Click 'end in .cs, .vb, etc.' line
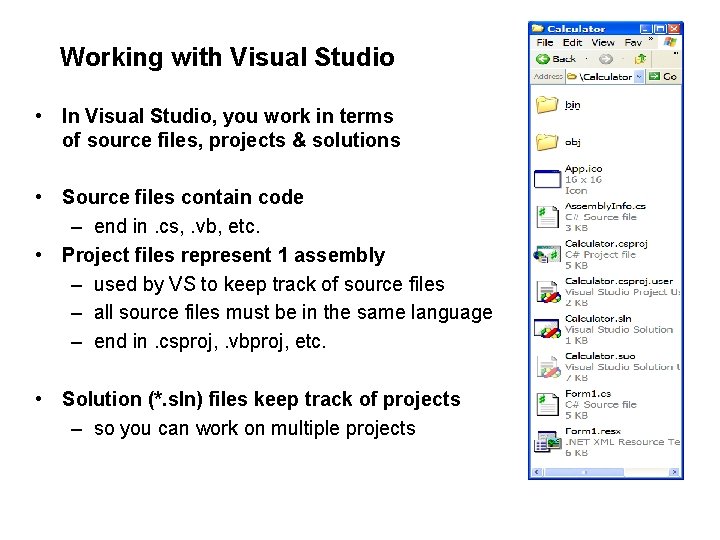Viewport: 720px width, 540px height. coord(177,226)
